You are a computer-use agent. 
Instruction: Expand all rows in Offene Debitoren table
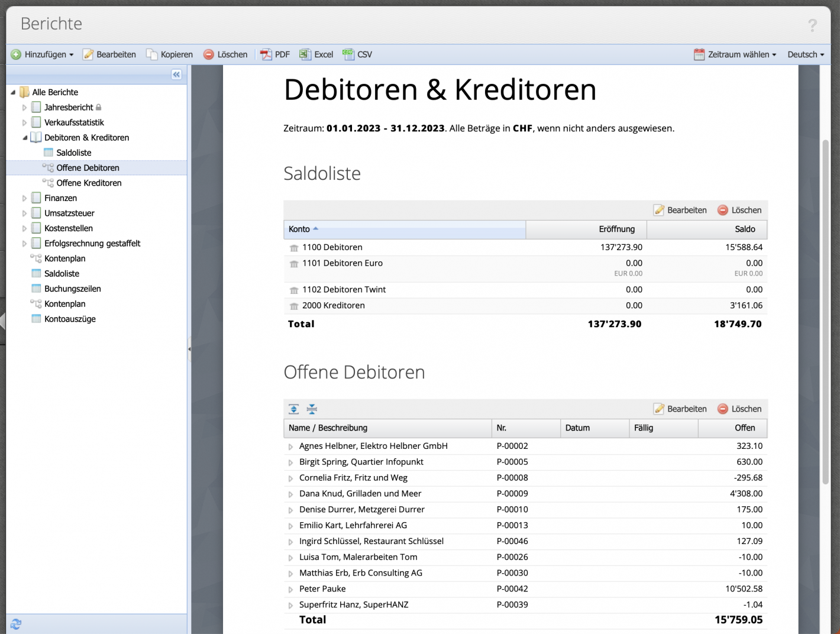pyautogui.click(x=292, y=409)
